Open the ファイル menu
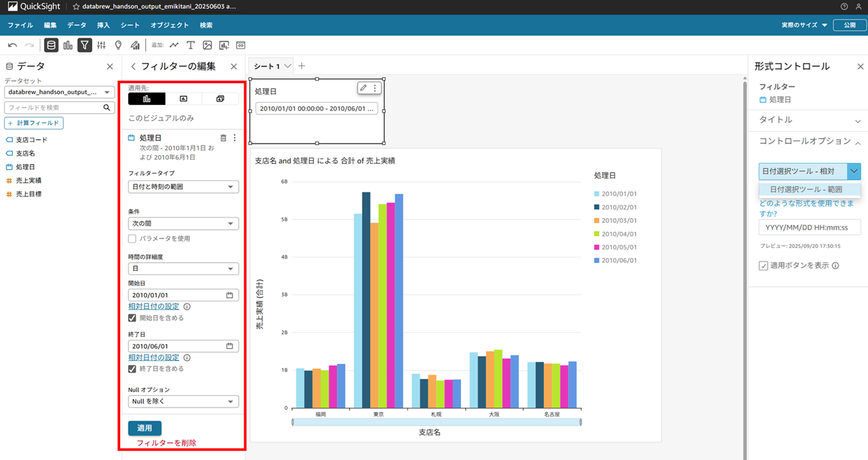This screenshot has height=460, width=868. click(20, 25)
